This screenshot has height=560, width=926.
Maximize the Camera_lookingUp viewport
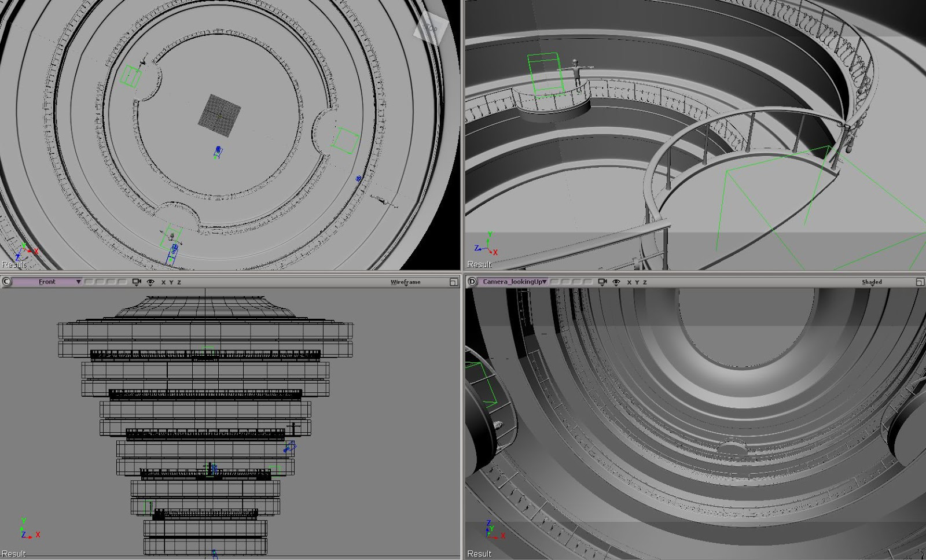pyautogui.click(x=920, y=282)
